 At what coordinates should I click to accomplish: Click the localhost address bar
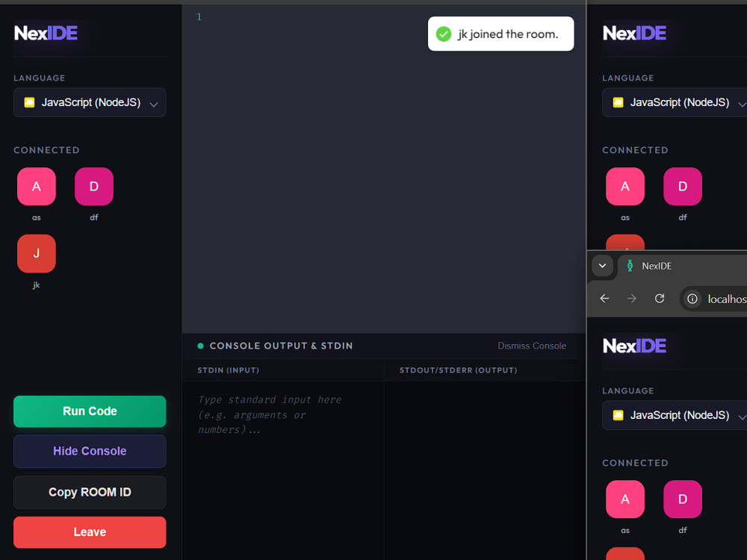[x=713, y=299]
